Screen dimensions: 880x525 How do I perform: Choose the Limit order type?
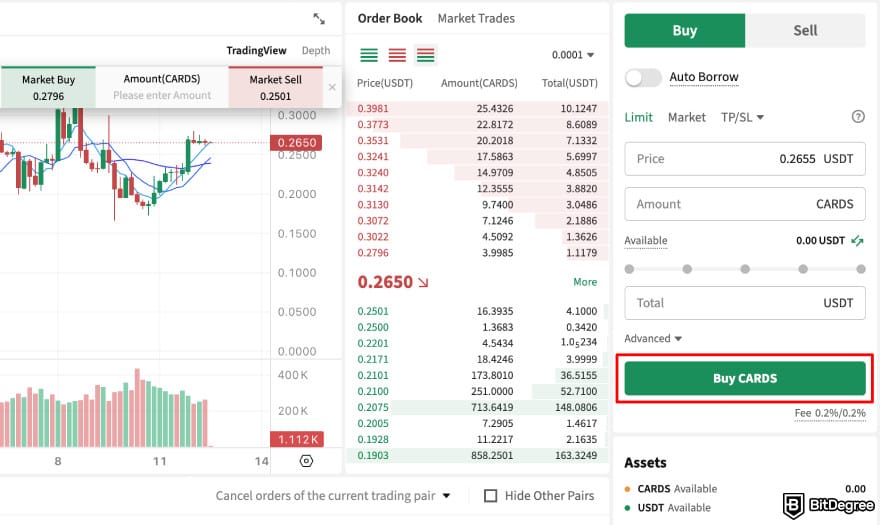(639, 117)
